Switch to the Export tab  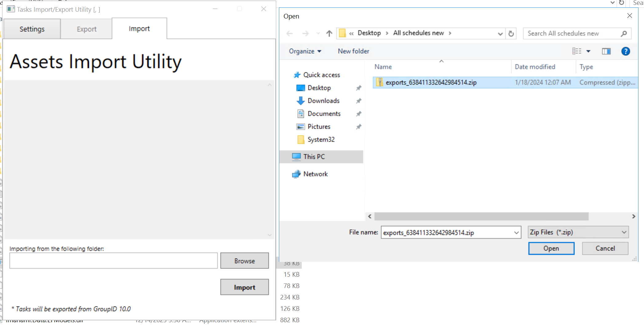click(x=86, y=29)
